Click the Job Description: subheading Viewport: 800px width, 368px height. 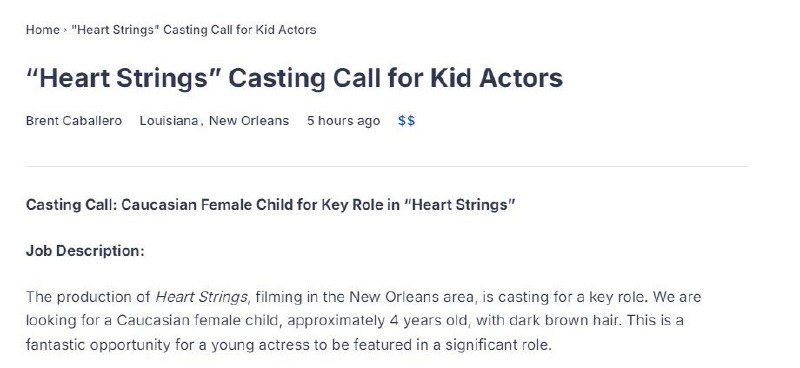(85, 251)
